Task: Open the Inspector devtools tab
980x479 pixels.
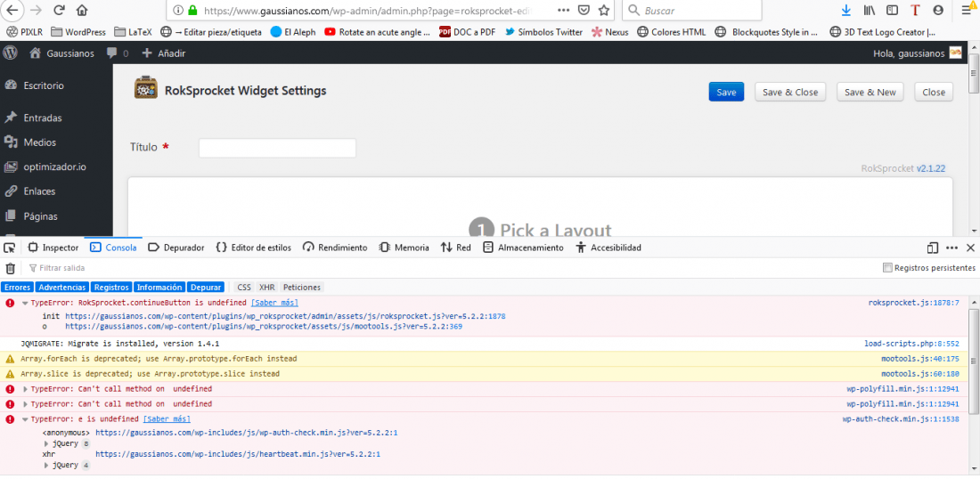Action: (x=53, y=248)
